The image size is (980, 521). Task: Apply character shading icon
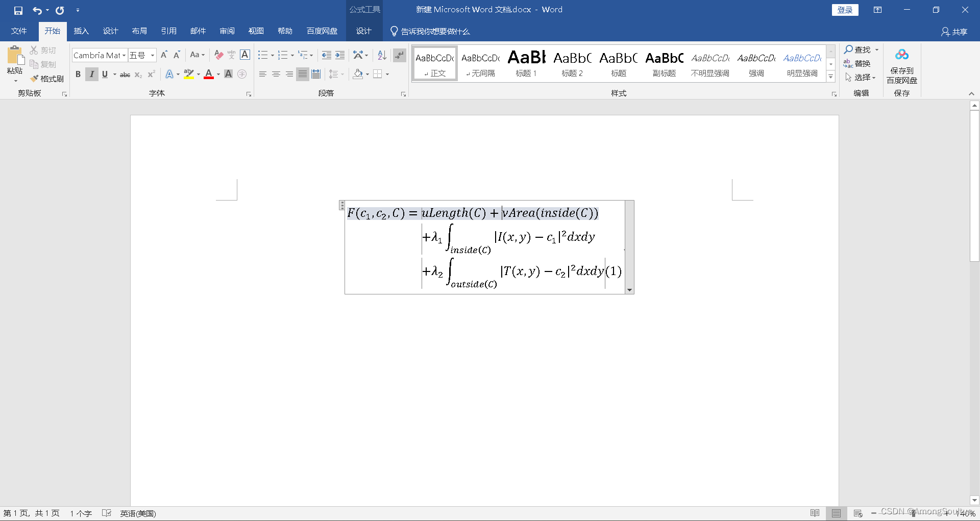click(x=229, y=74)
